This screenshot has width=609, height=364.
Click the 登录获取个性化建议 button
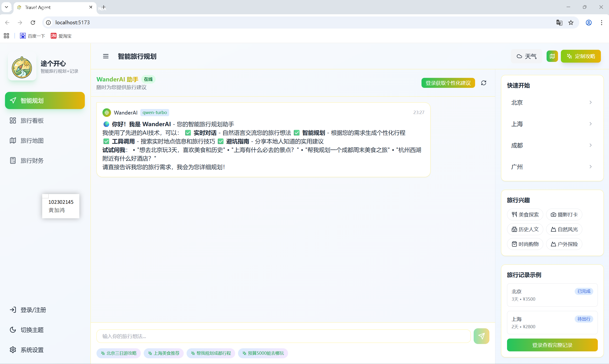point(448,83)
